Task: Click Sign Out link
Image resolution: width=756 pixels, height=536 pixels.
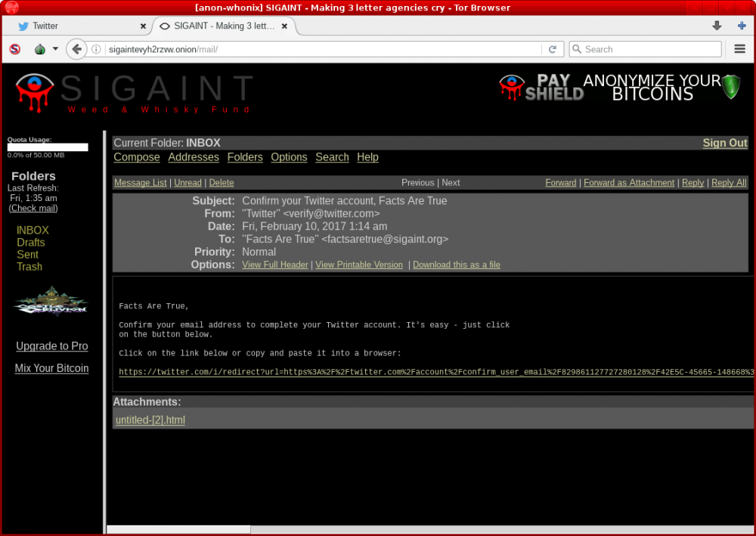Action: (x=724, y=143)
